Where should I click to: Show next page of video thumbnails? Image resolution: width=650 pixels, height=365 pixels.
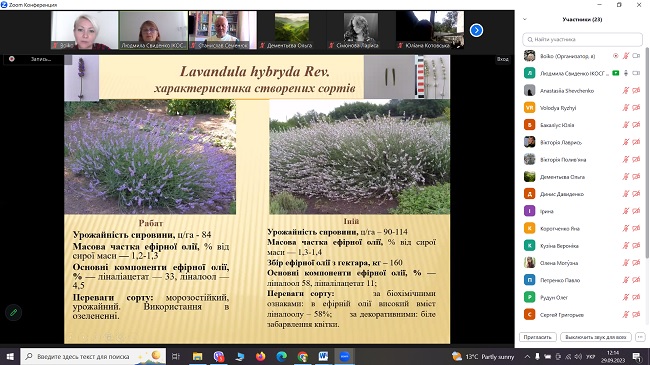coord(476,30)
